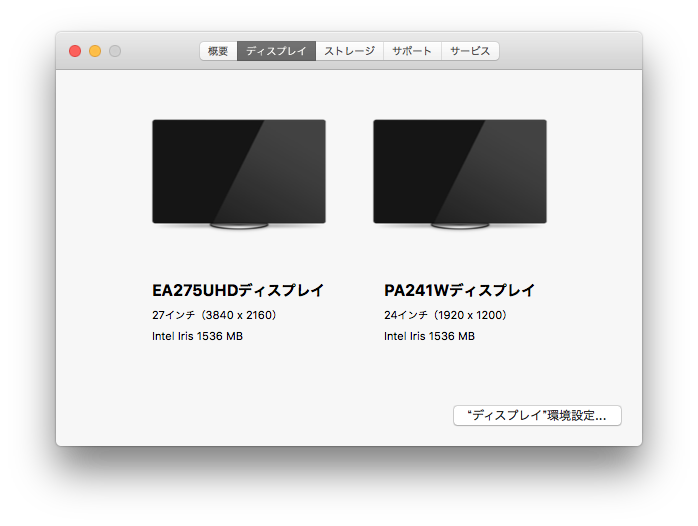Minimize window using yellow button
The height and width of the screenshot is (526, 698).
click(95, 51)
